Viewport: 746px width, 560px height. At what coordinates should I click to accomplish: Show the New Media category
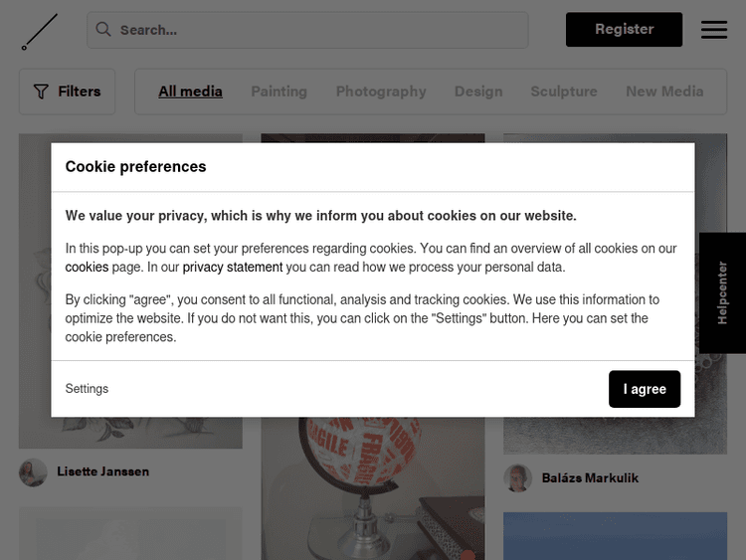coord(664,92)
